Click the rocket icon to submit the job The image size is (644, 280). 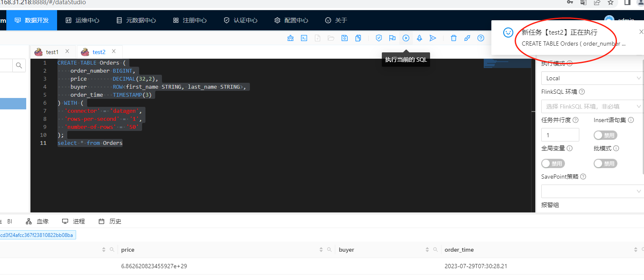pos(419,38)
